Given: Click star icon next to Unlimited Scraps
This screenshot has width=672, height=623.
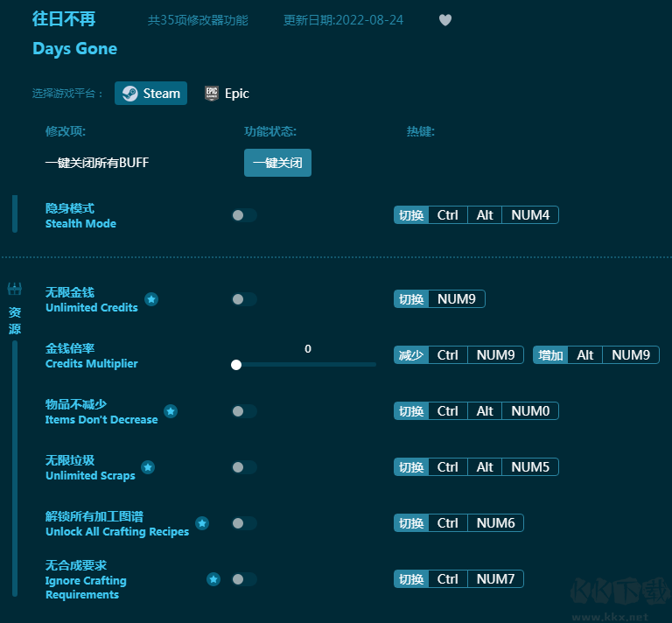Looking at the screenshot, I should (148, 467).
